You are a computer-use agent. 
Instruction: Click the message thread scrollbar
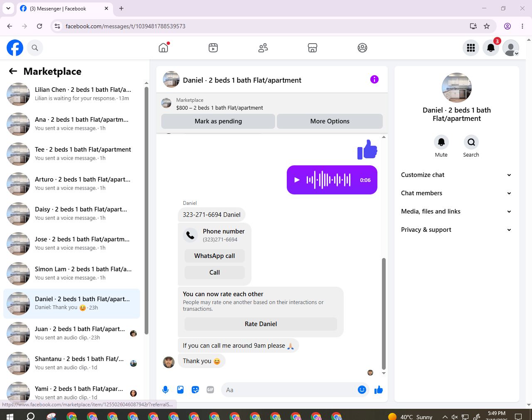[x=384, y=314]
